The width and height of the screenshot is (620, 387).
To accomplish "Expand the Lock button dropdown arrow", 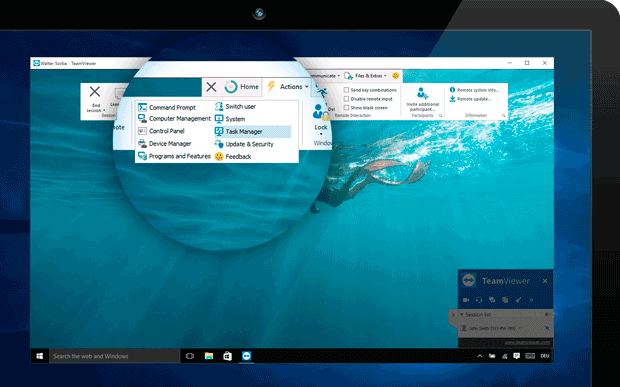I will 321,134.
